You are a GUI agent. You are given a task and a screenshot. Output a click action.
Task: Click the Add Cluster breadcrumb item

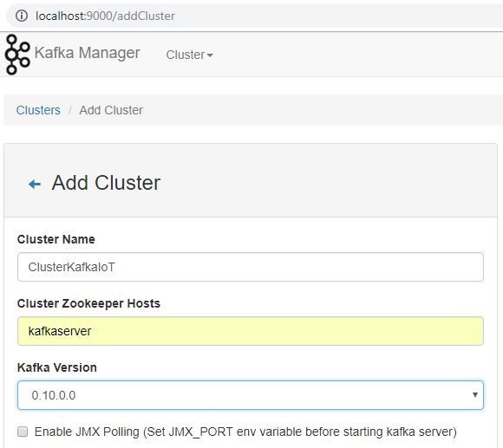[x=111, y=110]
